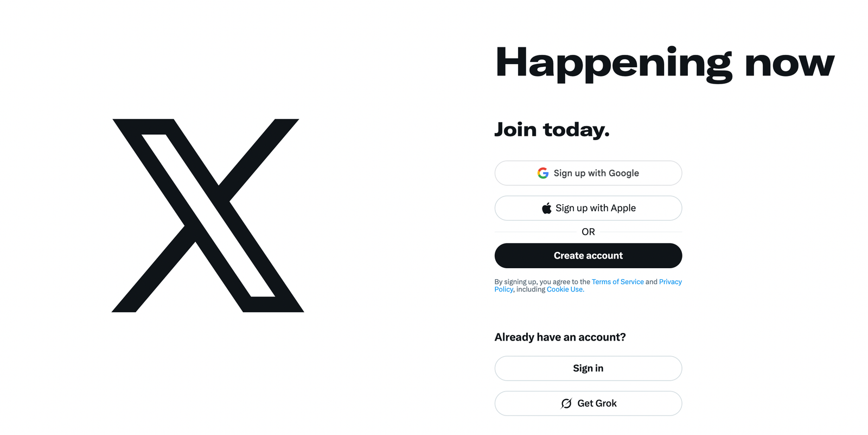The image size is (868, 435).
Task: Open the Terms of Service link
Action: [617, 282]
